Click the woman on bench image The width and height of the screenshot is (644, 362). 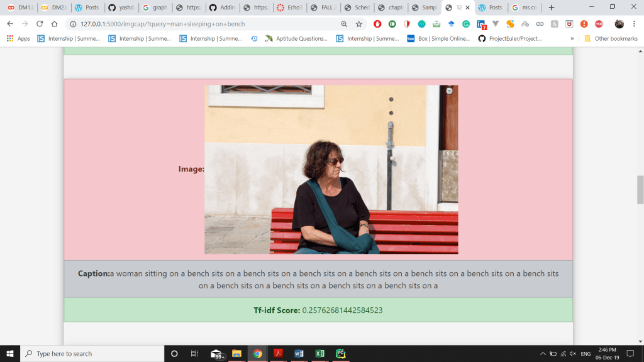coord(331,169)
